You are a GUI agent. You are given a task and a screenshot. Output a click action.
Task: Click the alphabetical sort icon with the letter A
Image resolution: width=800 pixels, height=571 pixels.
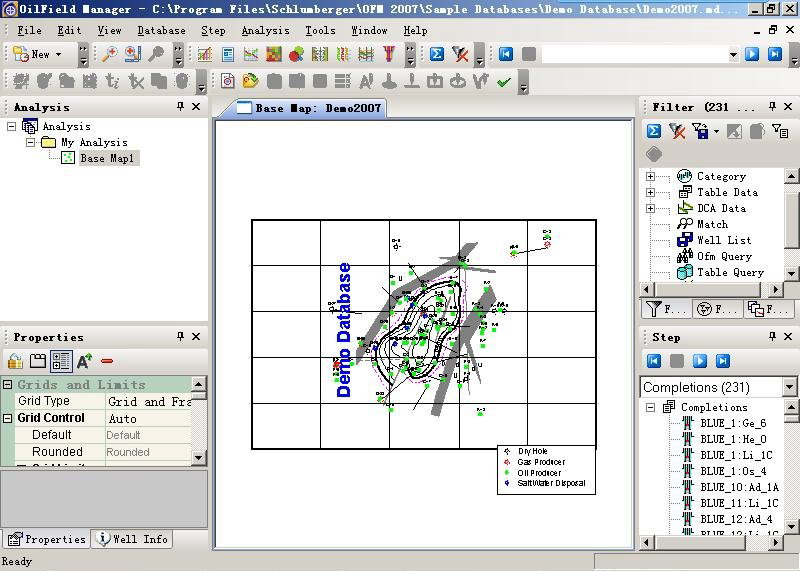click(x=84, y=361)
